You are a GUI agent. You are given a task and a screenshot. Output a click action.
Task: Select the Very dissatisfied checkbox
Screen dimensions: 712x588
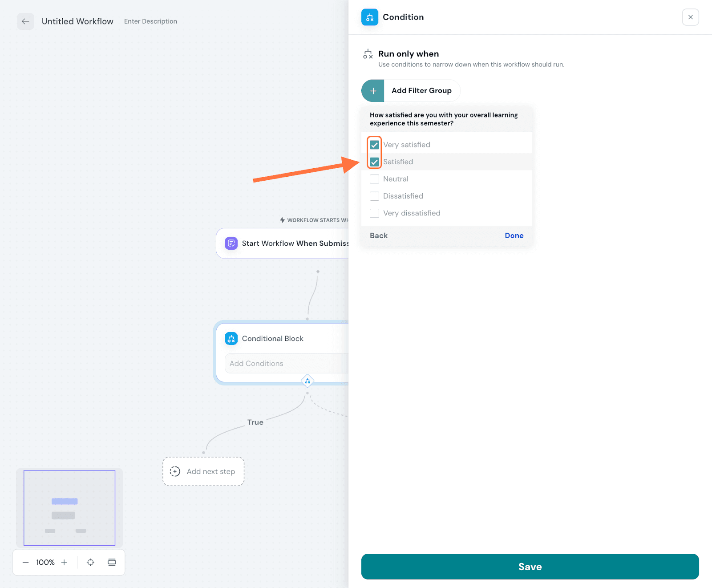pos(375,213)
